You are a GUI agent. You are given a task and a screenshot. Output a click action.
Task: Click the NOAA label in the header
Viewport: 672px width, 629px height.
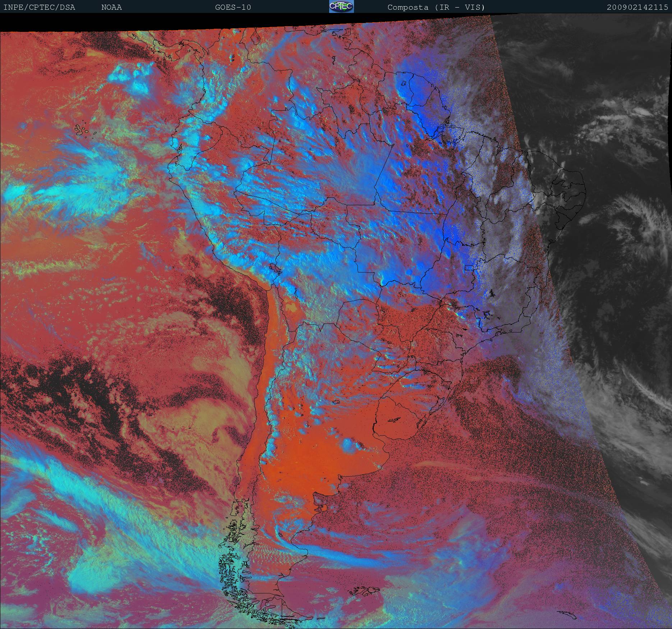pos(112,7)
